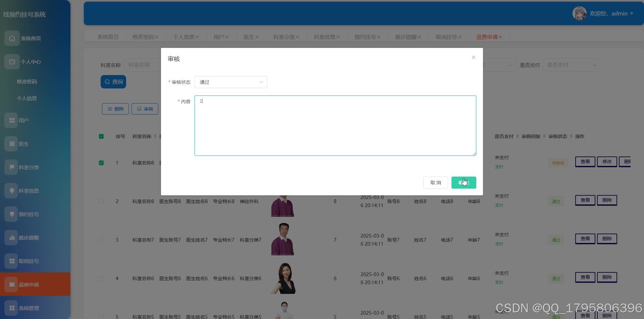Screen dimensions: 644x319
Task: Confirm the review with the green button
Action: click(x=464, y=183)
